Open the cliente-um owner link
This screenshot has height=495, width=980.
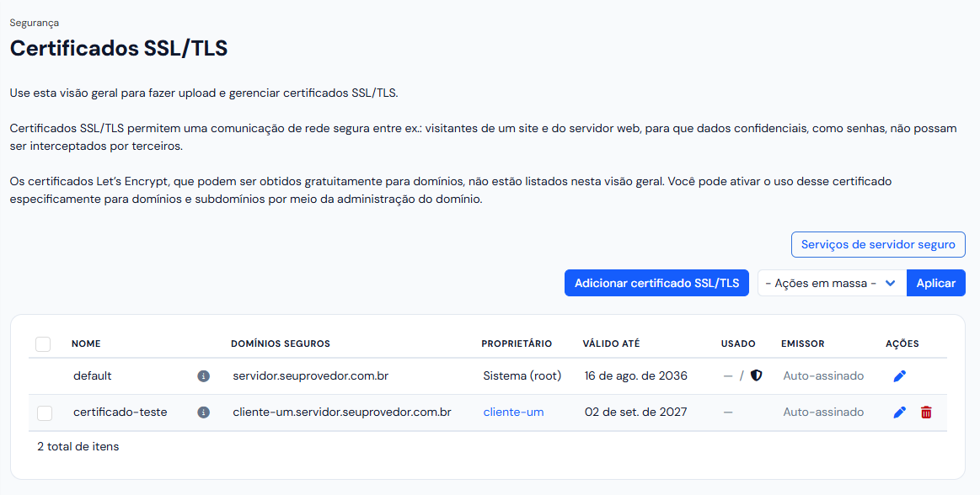tap(513, 412)
